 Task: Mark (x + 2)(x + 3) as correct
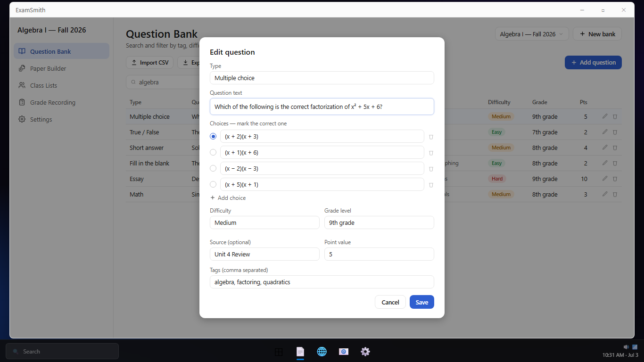point(213,136)
